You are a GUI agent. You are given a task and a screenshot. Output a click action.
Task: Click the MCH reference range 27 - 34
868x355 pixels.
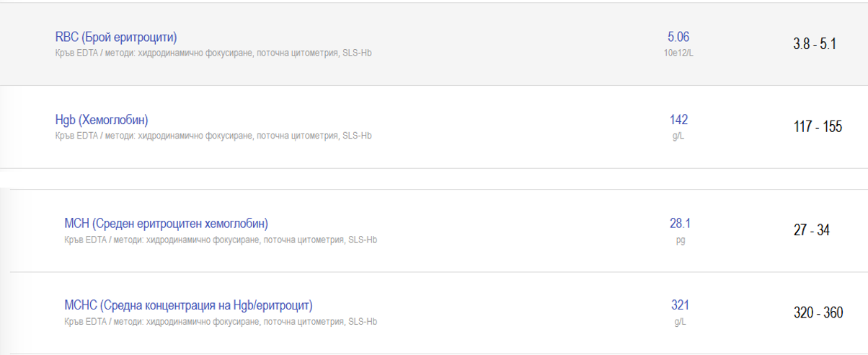pyautogui.click(x=811, y=231)
